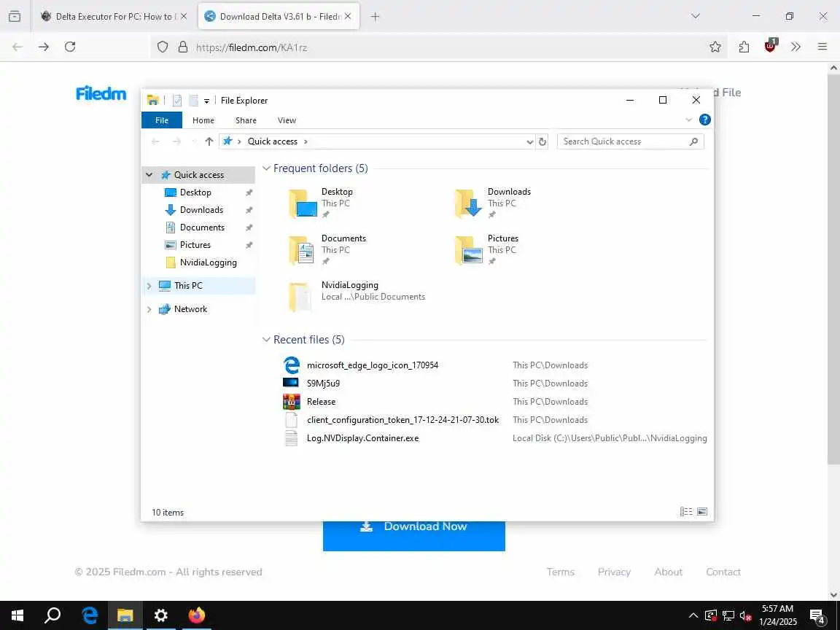This screenshot has width=840, height=630.
Task: Select the Release WinRAR archive icon
Action: click(x=292, y=402)
